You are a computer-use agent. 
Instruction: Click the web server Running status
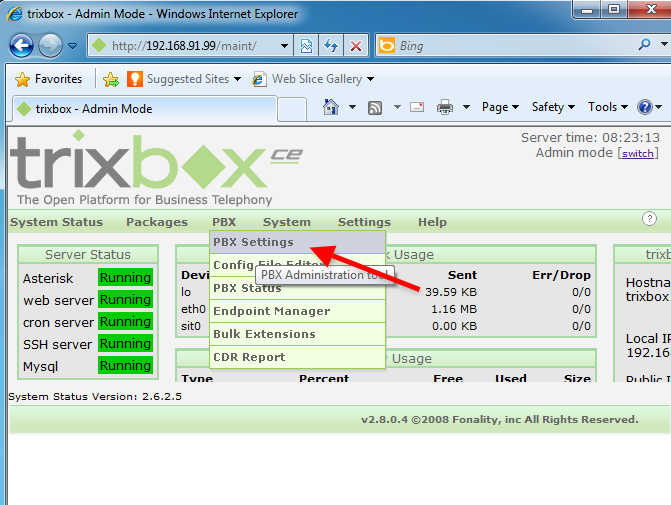tap(125, 300)
